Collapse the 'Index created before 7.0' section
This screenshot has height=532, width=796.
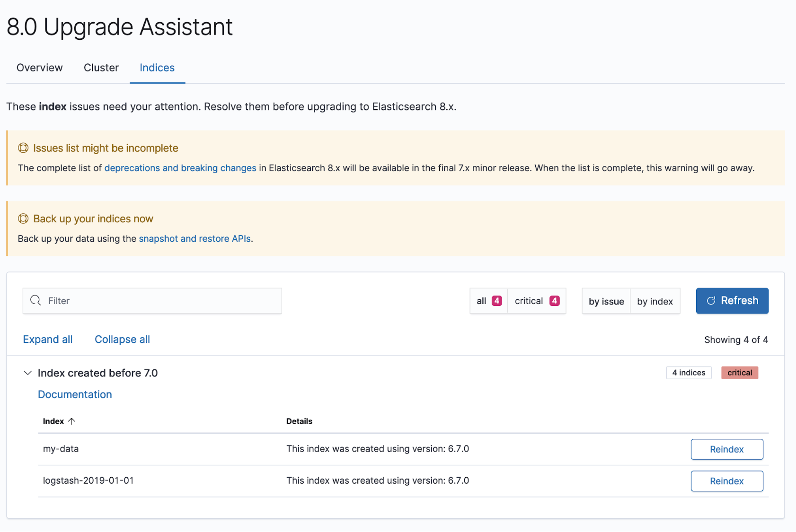(27, 373)
